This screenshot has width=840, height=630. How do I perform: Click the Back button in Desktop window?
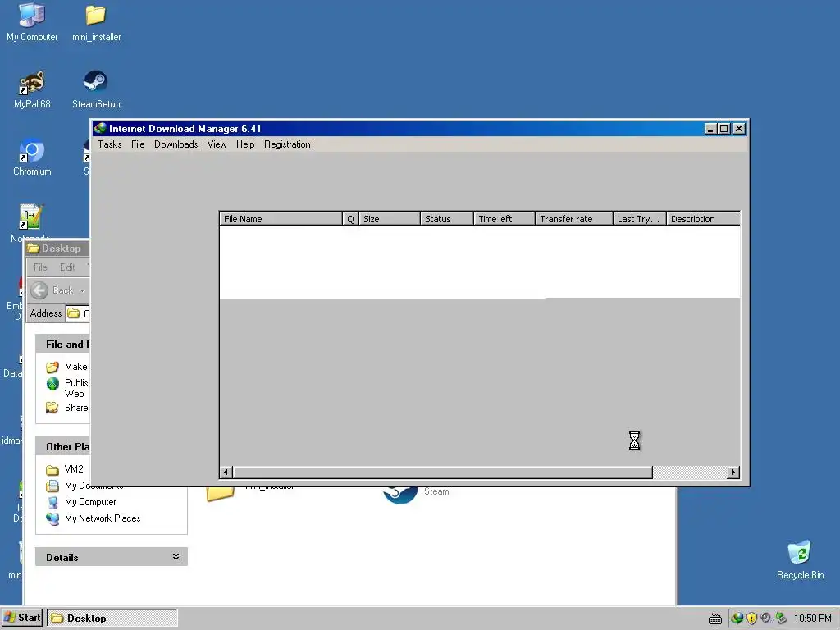52,290
